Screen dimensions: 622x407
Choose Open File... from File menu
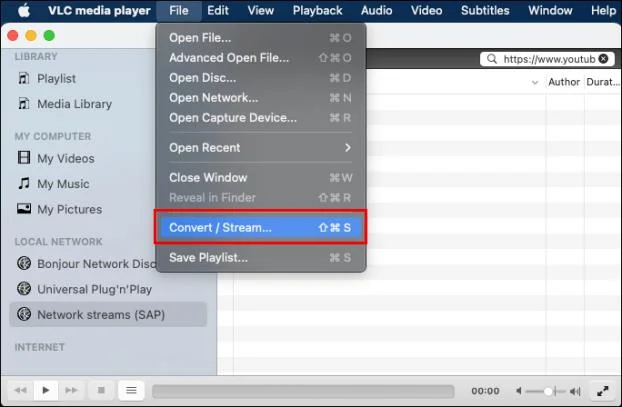(x=261, y=38)
